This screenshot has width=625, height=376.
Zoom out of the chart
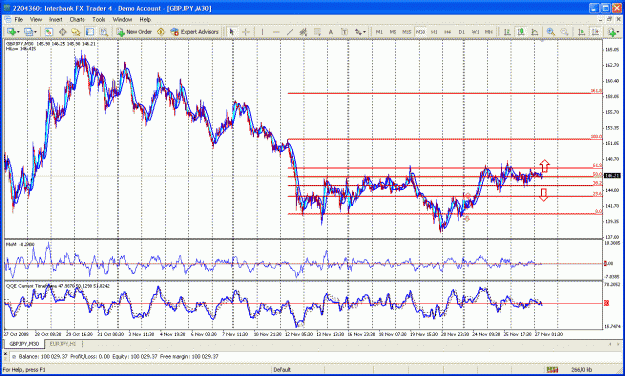pyautogui.click(x=564, y=31)
